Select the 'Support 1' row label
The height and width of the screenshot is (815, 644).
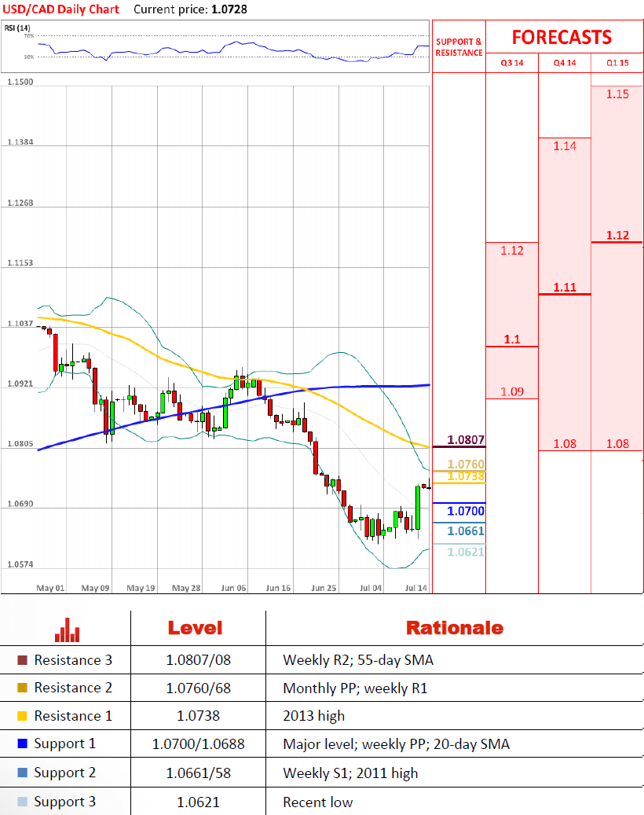tap(65, 743)
